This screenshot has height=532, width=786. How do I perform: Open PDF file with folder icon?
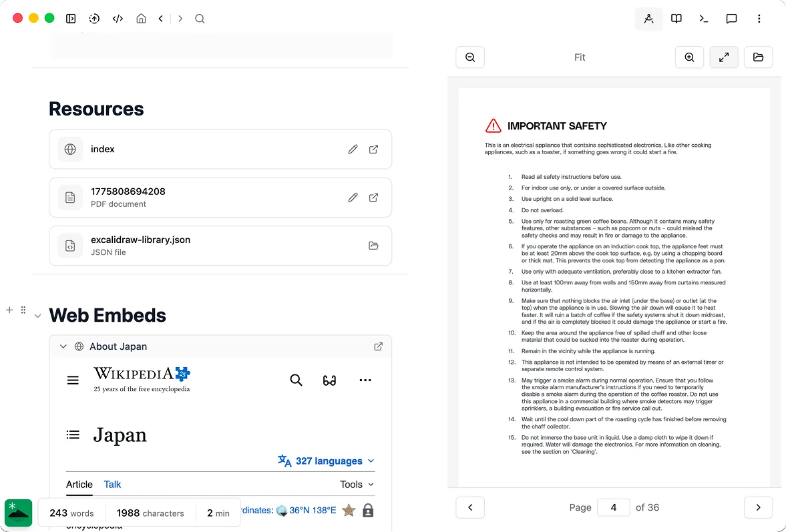pos(759,57)
